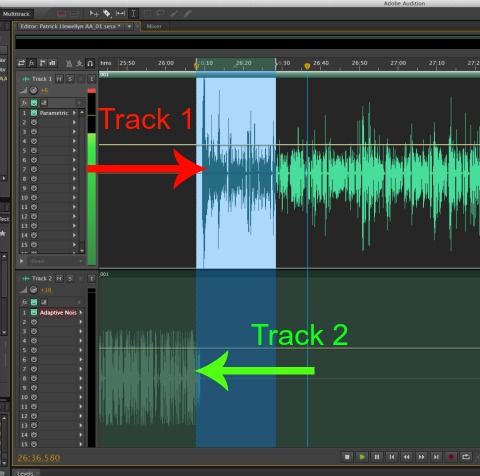Select the Slip tool in toolbar
The height and width of the screenshot is (476, 480).
pos(120,14)
